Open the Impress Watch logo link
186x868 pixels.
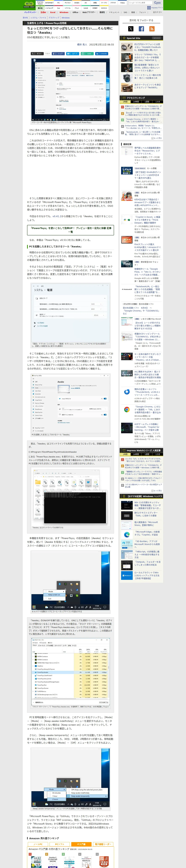40,3
